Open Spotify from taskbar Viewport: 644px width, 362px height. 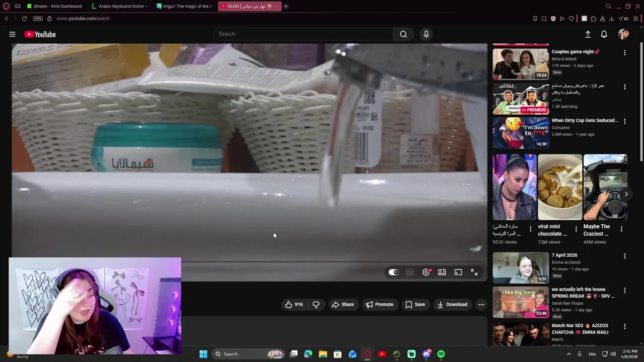pyautogui.click(x=441, y=354)
